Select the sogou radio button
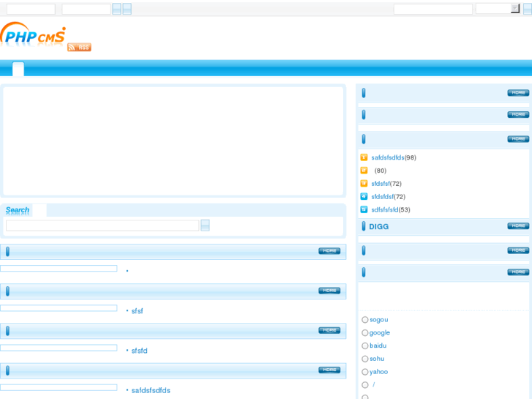 364,319
